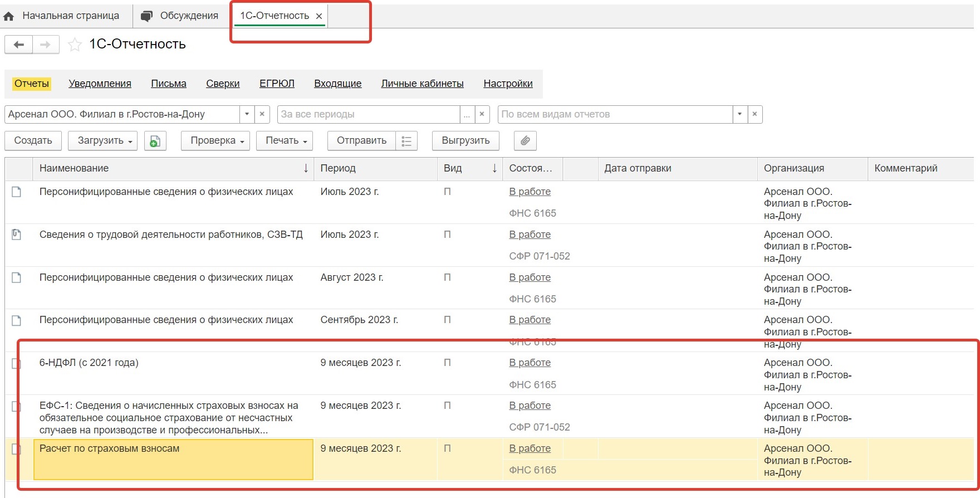Click the Создать button
The height and width of the screenshot is (498, 980).
(x=33, y=141)
